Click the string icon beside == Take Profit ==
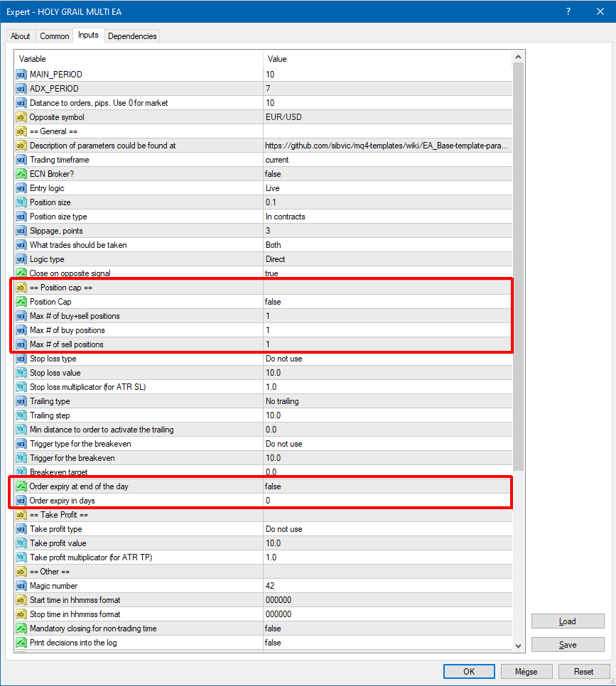 click(x=21, y=515)
